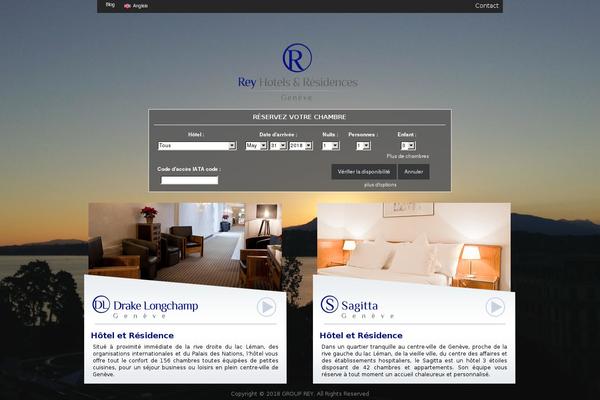600x400 pixels.
Task: Click the Sagitta description paragraph
Action: point(414,361)
